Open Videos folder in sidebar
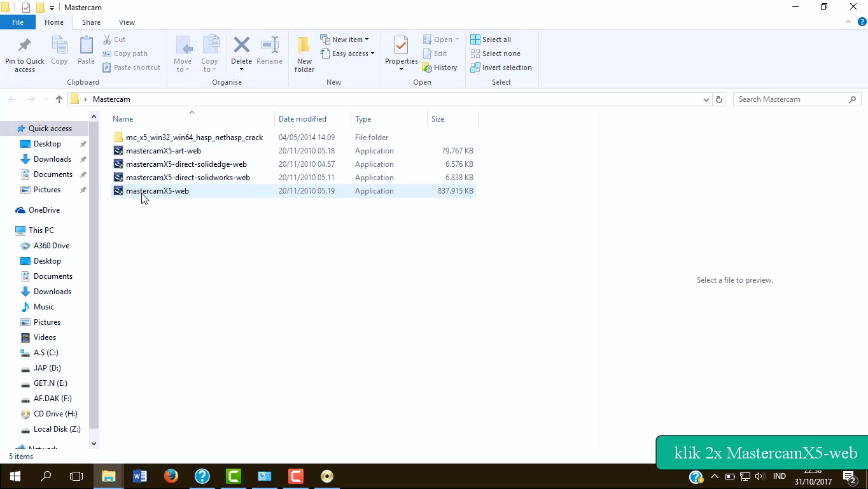 [45, 337]
